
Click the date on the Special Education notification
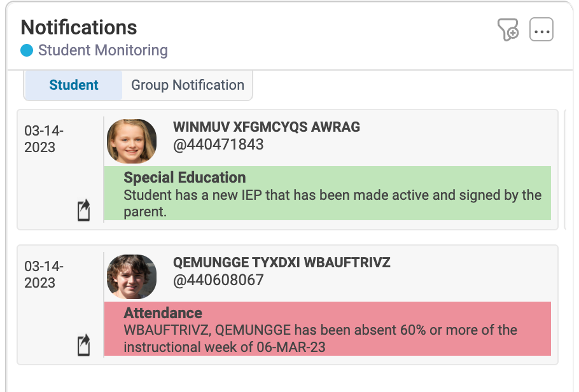click(x=44, y=139)
